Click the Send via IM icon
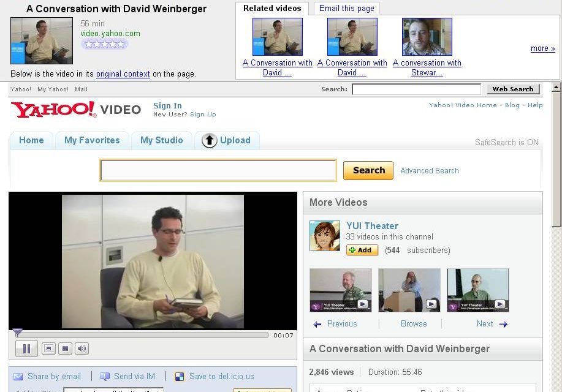 pyautogui.click(x=105, y=376)
